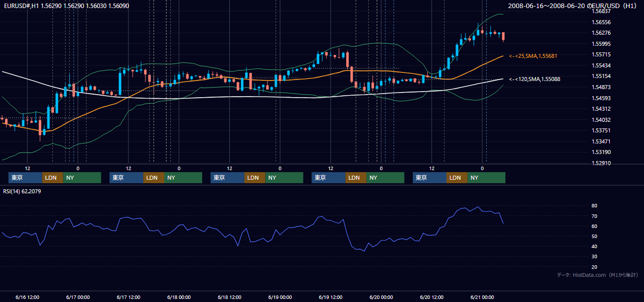This screenshot has height=302, width=644.
Task: Select the 6/20 00:00 date label
Action: [x=381, y=297]
